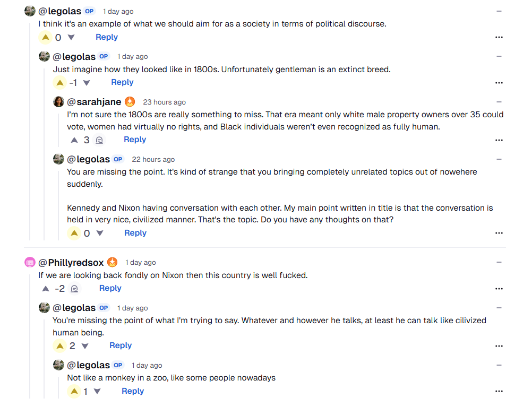Toggle upvote on the "Kennedy and Nixon" comment
The image size is (532, 415).
tap(74, 233)
